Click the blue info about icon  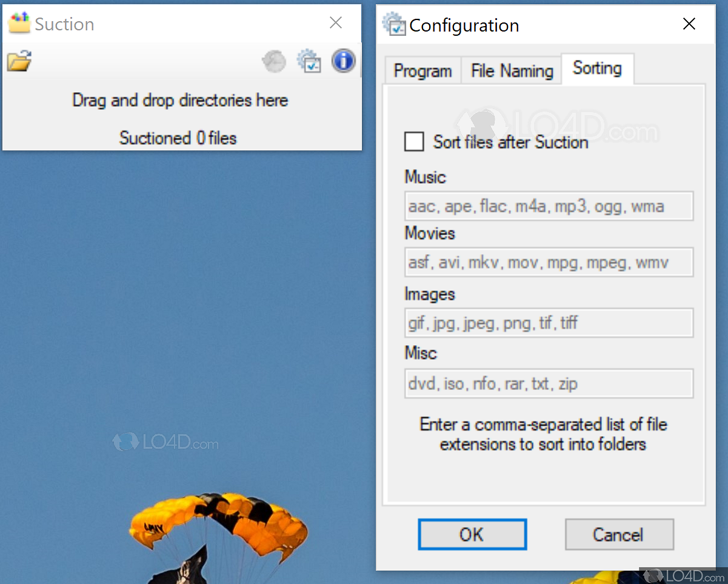pyautogui.click(x=343, y=61)
